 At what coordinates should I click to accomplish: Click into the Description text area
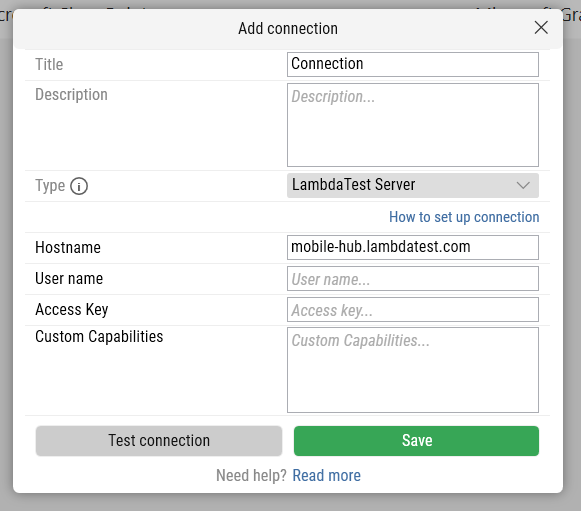click(x=413, y=125)
